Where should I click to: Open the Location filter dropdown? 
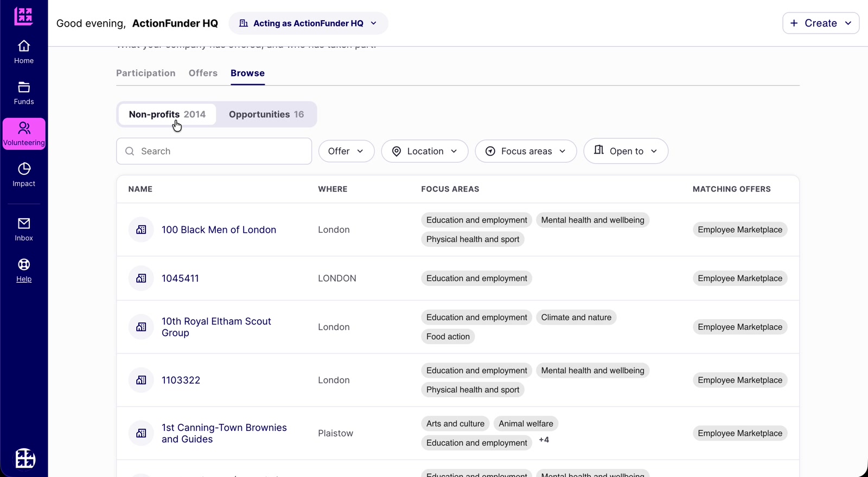(425, 151)
